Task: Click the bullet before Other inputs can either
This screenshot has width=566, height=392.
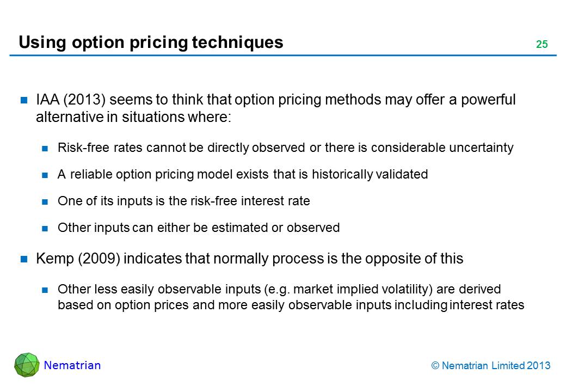Action: click(x=46, y=228)
